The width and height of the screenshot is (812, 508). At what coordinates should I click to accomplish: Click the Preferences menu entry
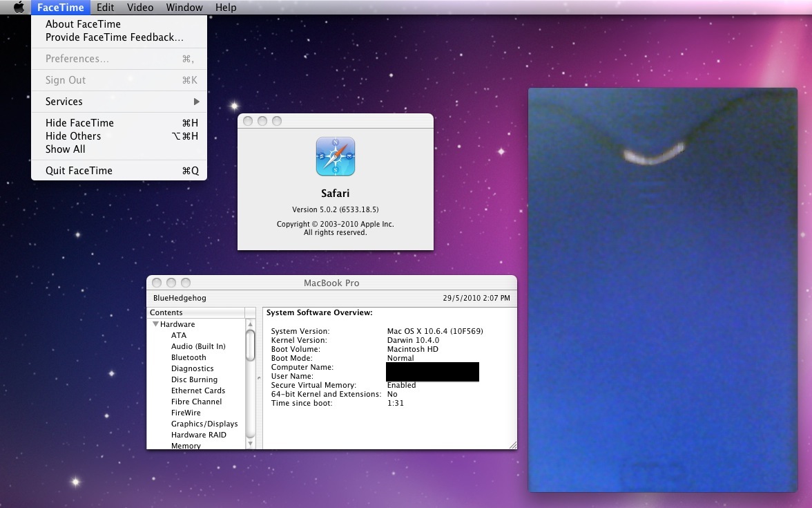pos(119,59)
